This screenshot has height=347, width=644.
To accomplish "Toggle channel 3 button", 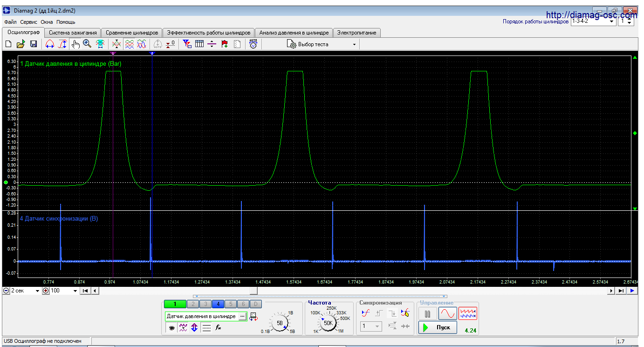I will 205,304.
